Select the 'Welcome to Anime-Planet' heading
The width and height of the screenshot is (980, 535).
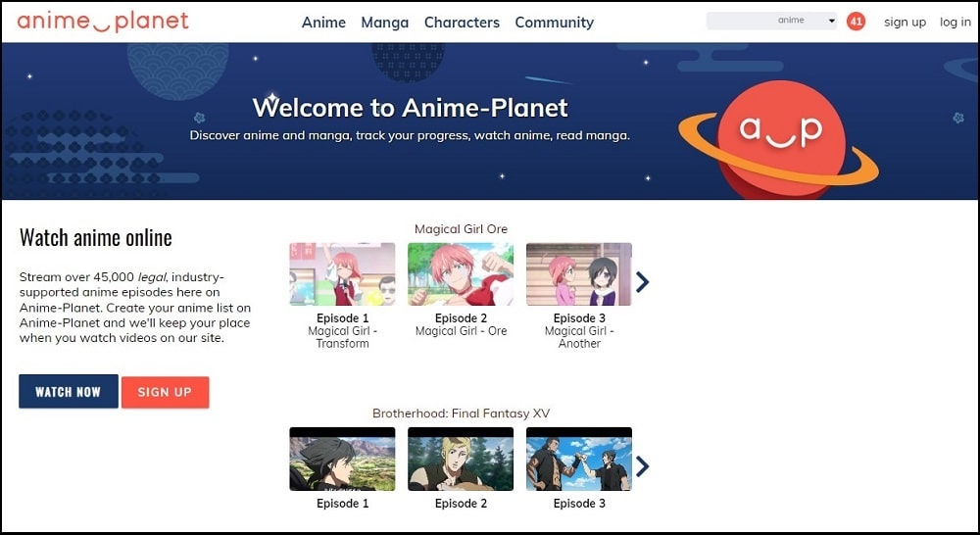[410, 108]
